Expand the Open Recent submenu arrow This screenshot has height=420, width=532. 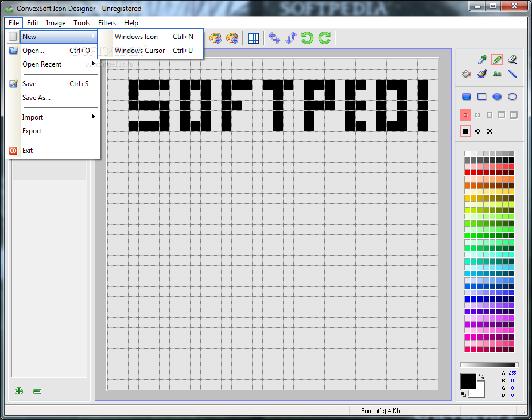(94, 64)
